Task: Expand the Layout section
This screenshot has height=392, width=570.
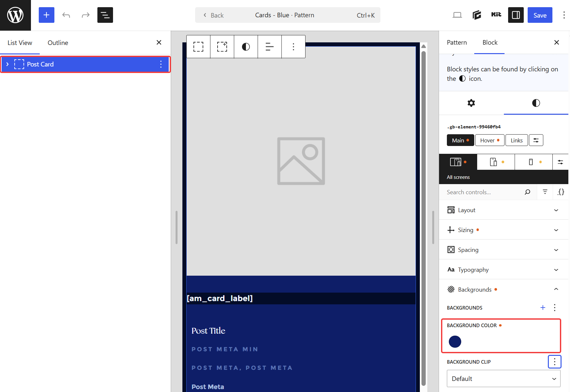Action: tap(504, 210)
